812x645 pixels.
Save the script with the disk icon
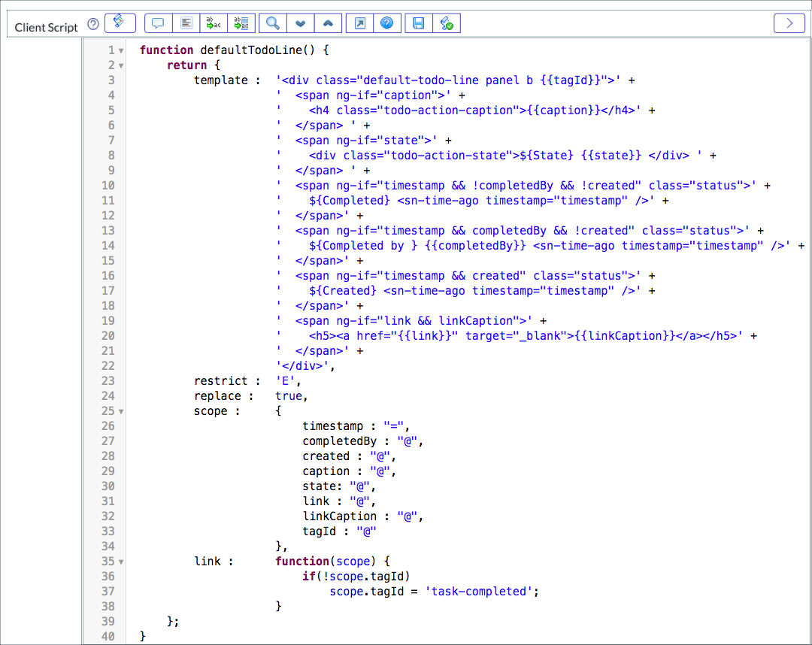click(x=418, y=23)
